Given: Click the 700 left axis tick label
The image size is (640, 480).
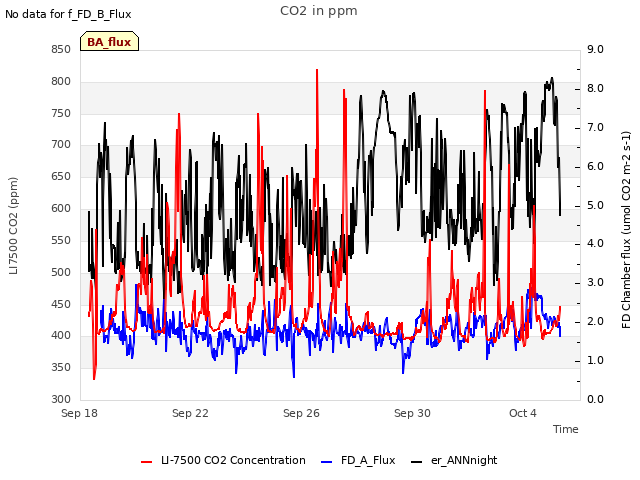Looking at the screenshot, I should (61, 144).
